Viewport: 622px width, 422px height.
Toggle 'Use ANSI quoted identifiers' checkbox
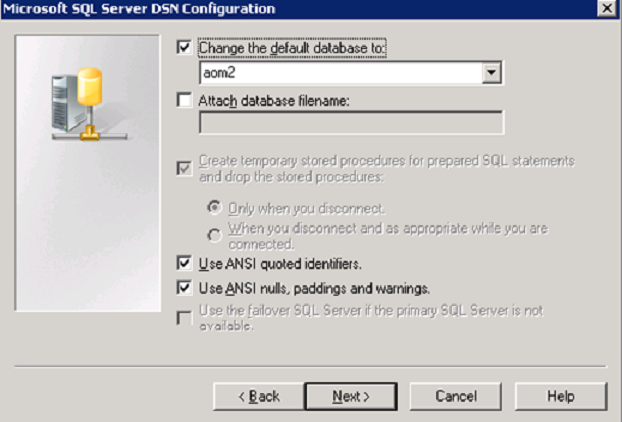coord(184,263)
